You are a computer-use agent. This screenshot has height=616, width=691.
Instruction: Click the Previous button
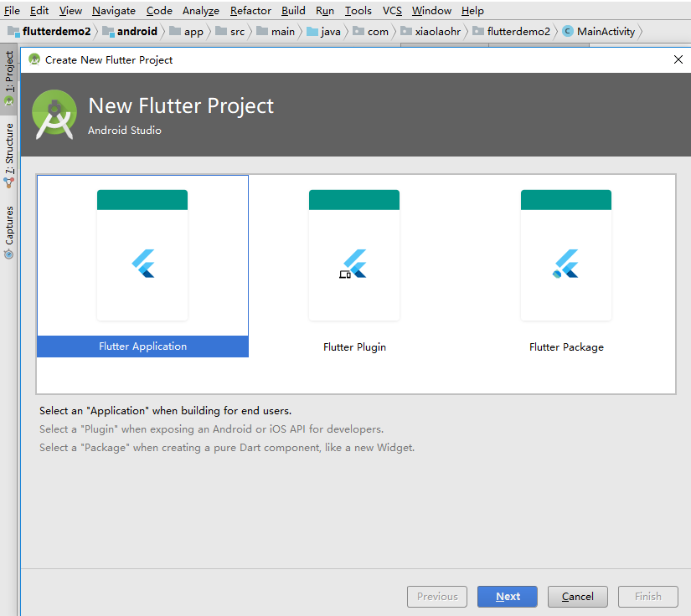[437, 597]
